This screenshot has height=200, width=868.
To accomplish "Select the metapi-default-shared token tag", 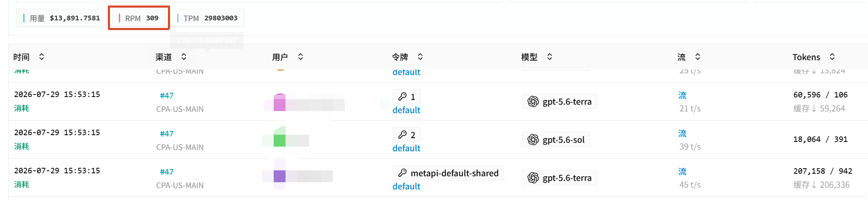I will (x=448, y=173).
